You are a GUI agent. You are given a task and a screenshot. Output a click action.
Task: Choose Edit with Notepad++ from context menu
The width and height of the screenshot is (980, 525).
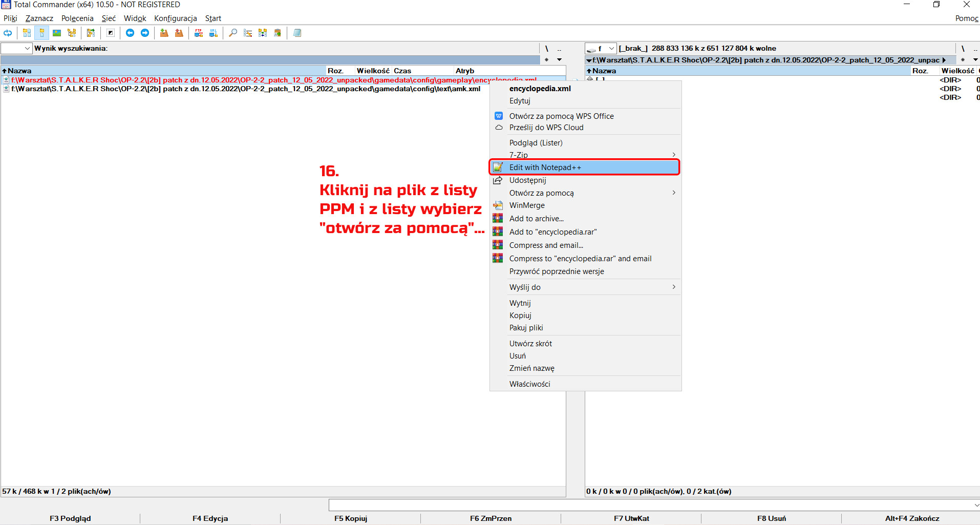click(585, 167)
